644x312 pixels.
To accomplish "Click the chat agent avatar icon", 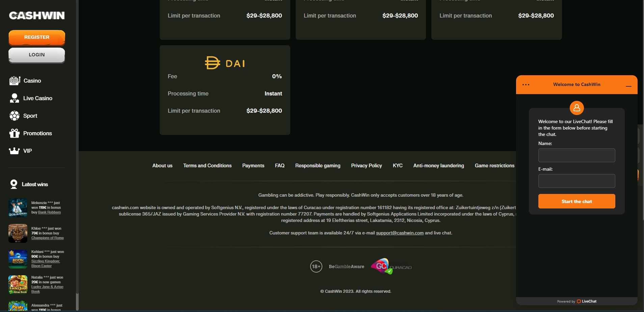I will 577,108.
